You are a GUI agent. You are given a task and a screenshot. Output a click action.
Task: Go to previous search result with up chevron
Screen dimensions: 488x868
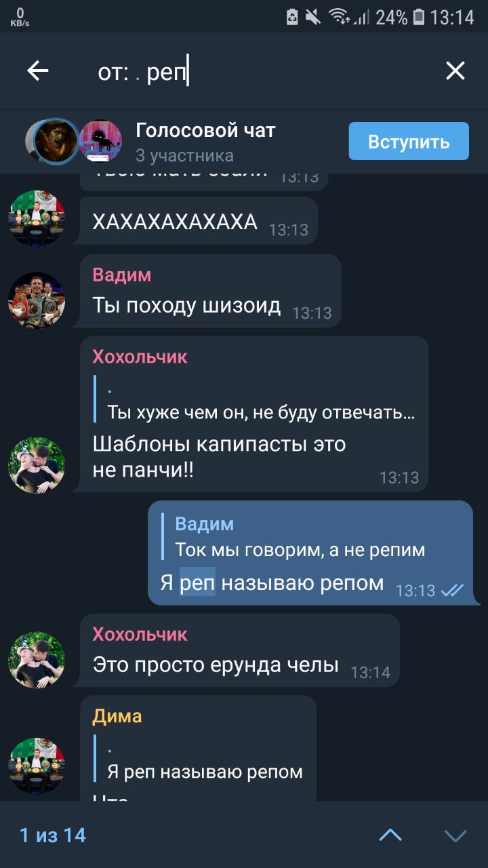click(390, 835)
